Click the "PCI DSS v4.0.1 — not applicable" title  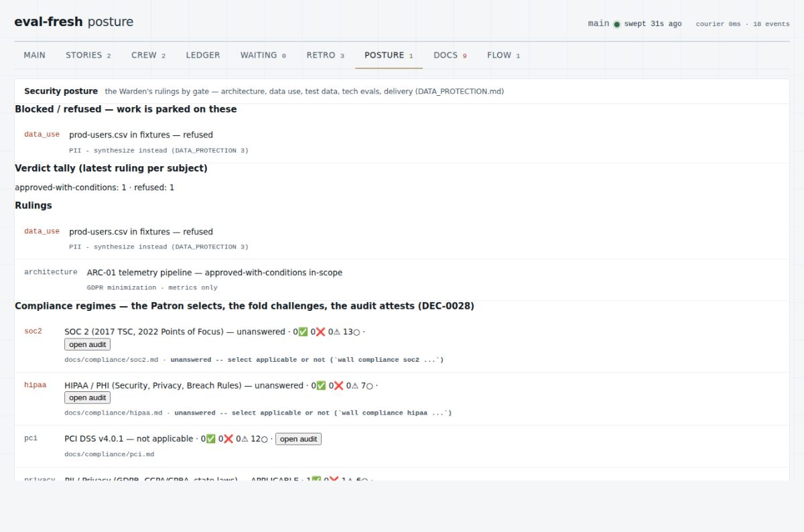click(x=129, y=439)
